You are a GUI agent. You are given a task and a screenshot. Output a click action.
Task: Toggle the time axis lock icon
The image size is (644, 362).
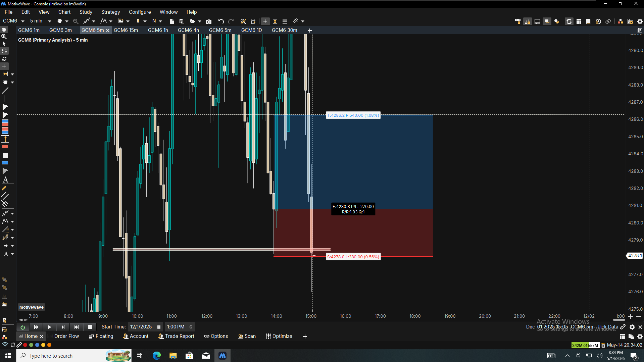tap(518, 21)
